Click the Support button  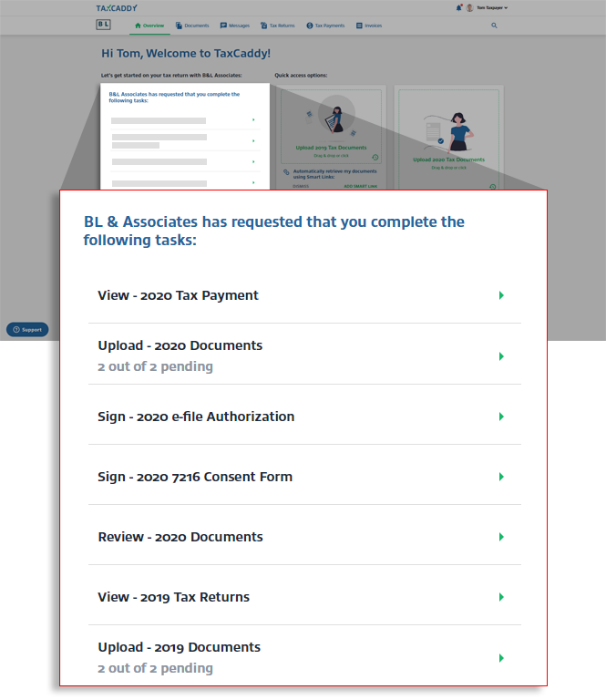27,329
